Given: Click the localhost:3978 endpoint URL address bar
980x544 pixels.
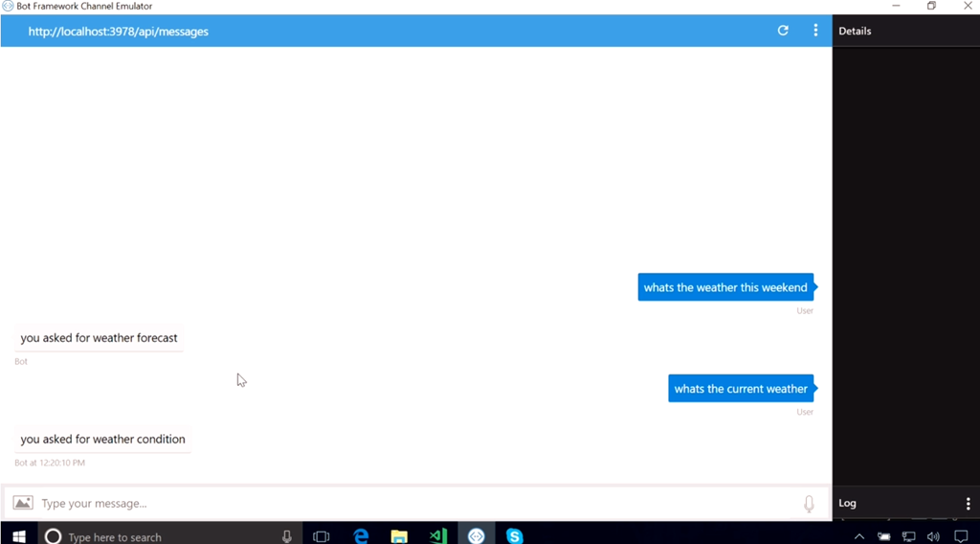Looking at the screenshot, I should [x=118, y=32].
